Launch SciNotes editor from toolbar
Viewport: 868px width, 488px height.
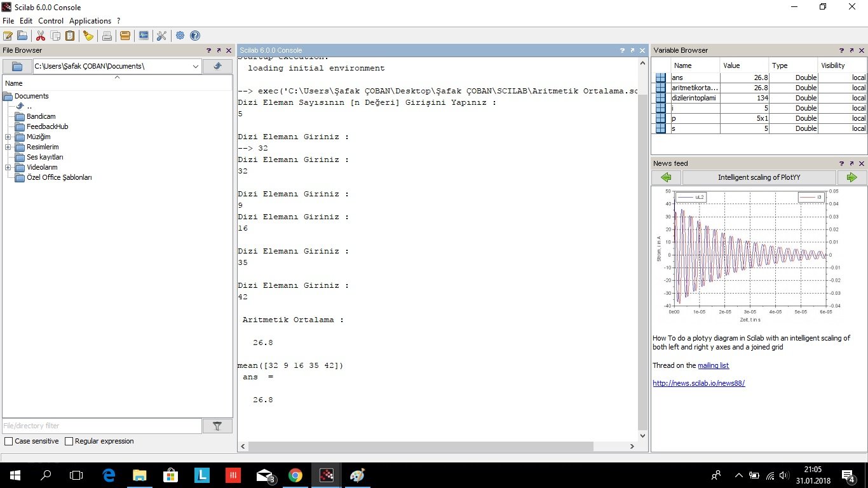(8, 36)
